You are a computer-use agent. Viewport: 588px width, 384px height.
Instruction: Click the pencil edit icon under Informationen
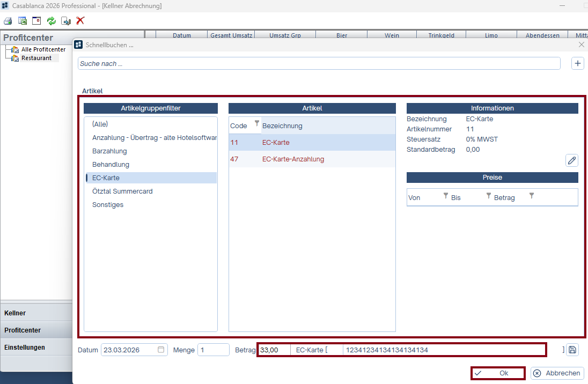point(572,160)
